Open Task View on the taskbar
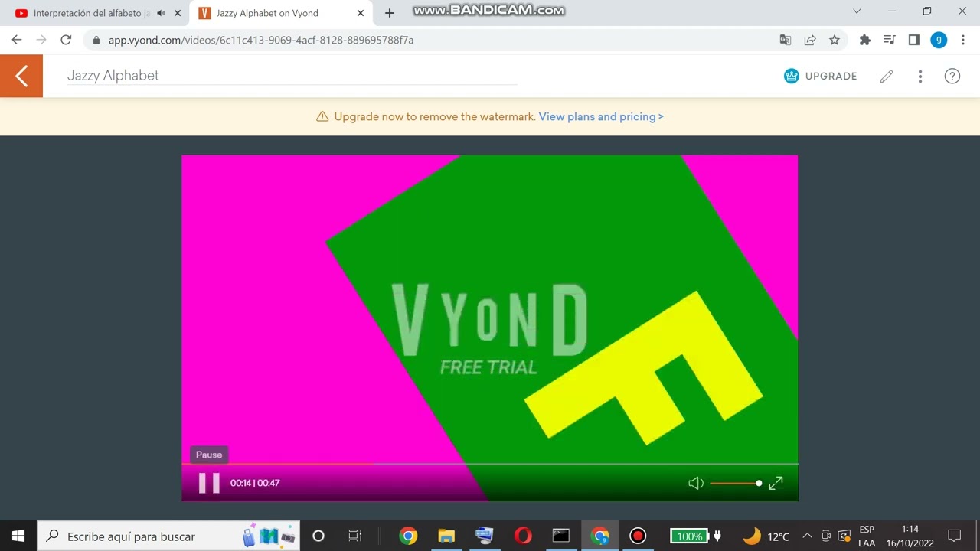Viewport: 980px width, 551px height. [x=355, y=536]
